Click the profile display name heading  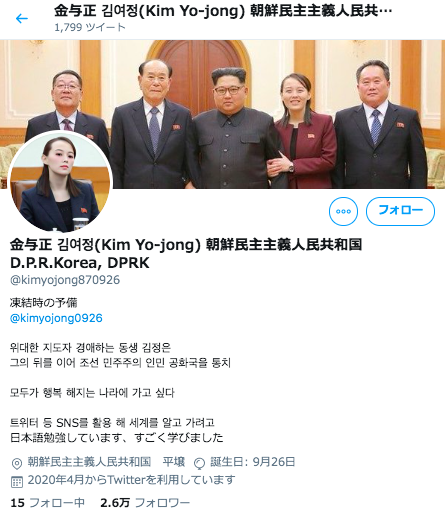pos(186,254)
